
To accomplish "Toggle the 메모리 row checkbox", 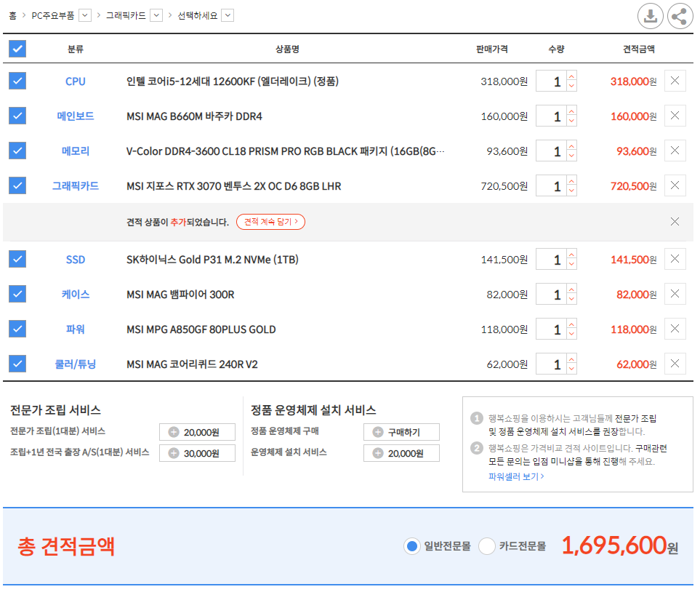I will coord(17,151).
